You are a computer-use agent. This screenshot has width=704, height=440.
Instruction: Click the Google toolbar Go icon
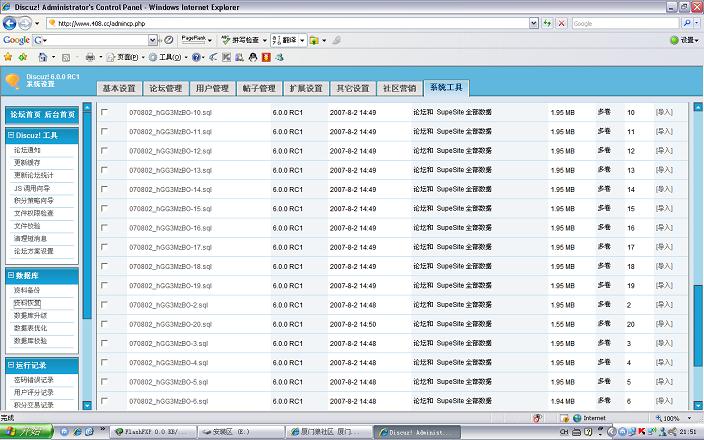(x=169, y=40)
